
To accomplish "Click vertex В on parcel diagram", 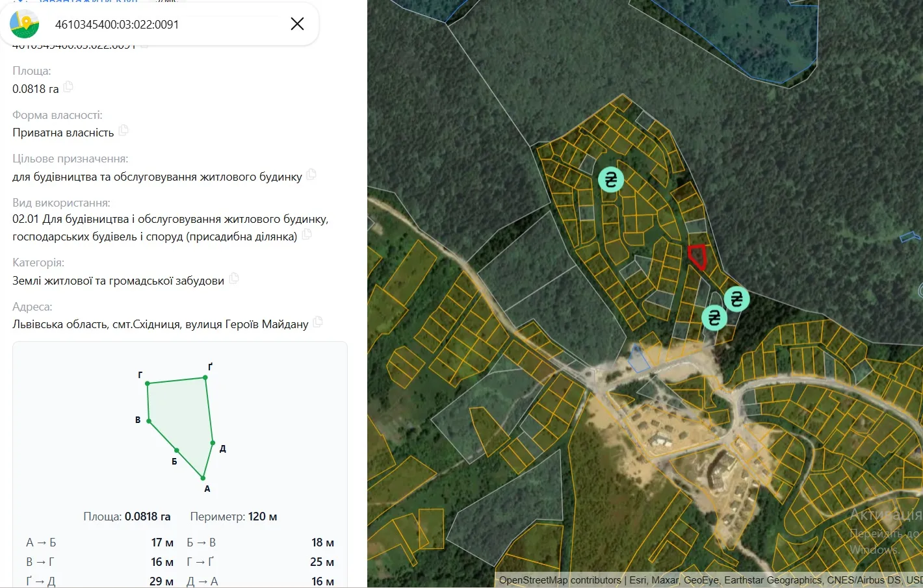I will 149,422.
